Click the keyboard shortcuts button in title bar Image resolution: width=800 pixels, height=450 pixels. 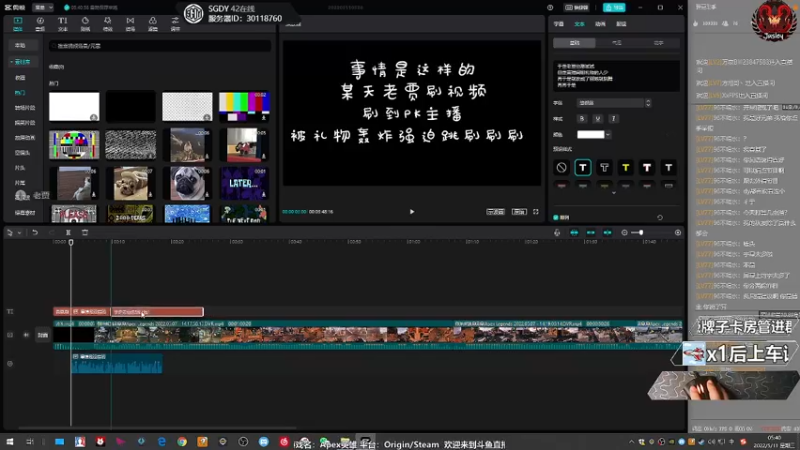point(577,8)
